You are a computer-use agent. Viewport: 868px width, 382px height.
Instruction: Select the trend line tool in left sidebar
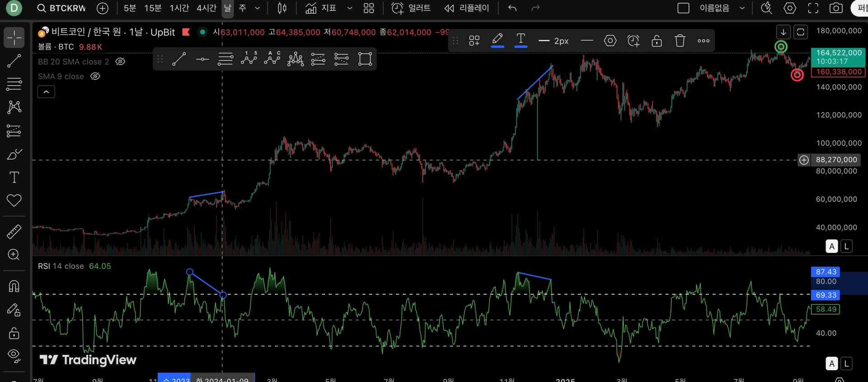coord(14,61)
